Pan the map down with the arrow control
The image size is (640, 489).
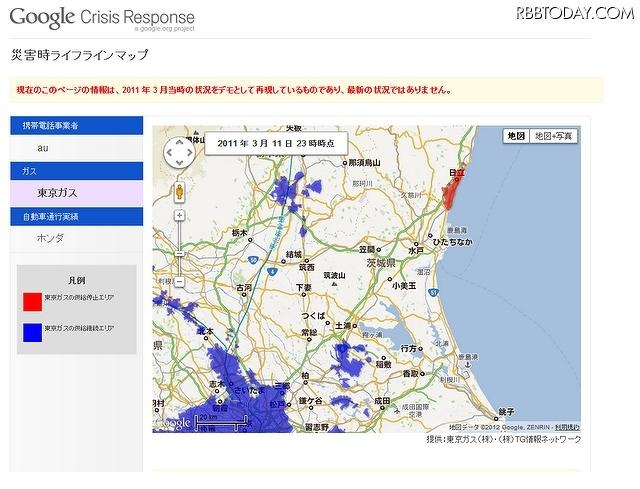[x=179, y=163]
